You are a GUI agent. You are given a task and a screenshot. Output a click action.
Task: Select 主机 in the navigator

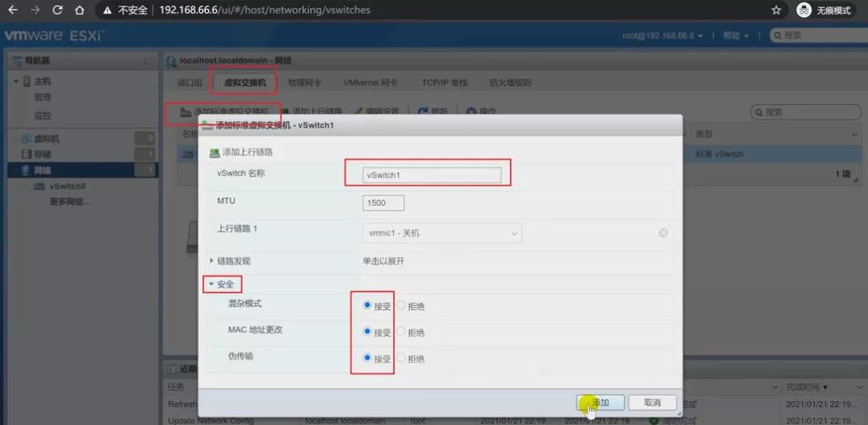click(x=42, y=81)
